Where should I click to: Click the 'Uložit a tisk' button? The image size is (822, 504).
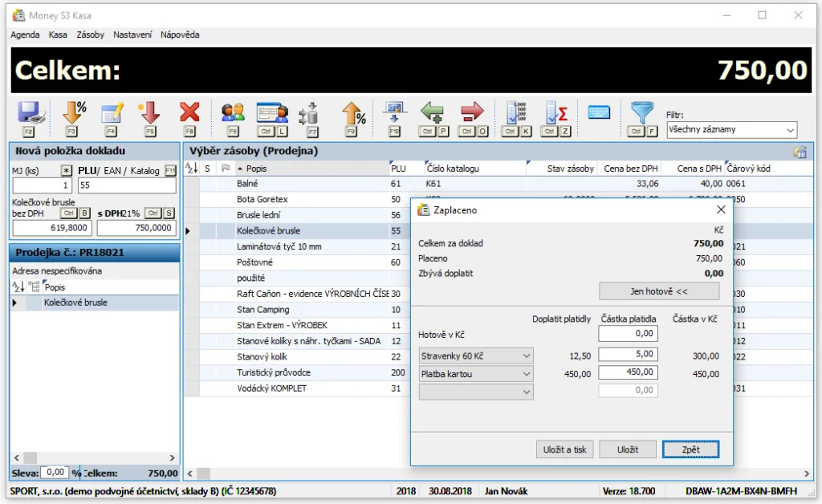pos(564,449)
